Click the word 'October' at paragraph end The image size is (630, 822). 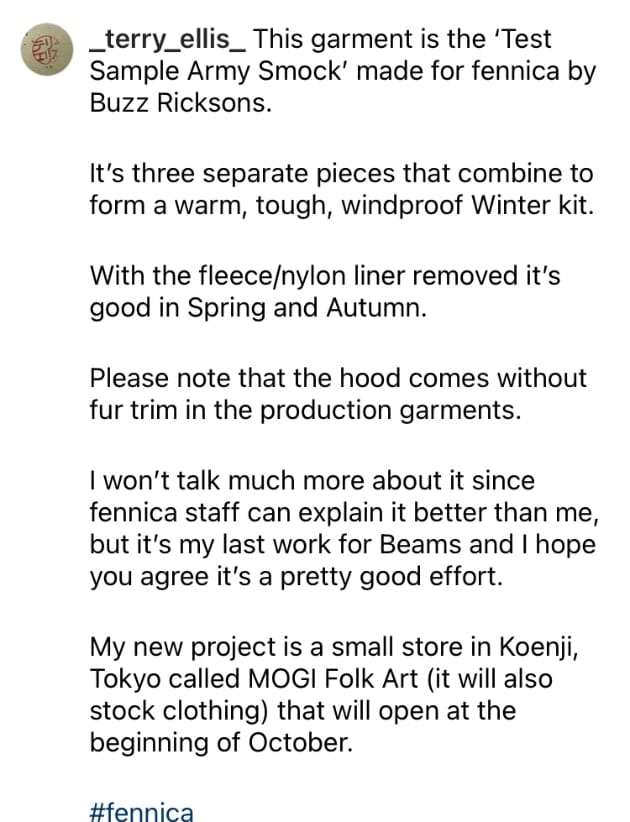[298, 743]
